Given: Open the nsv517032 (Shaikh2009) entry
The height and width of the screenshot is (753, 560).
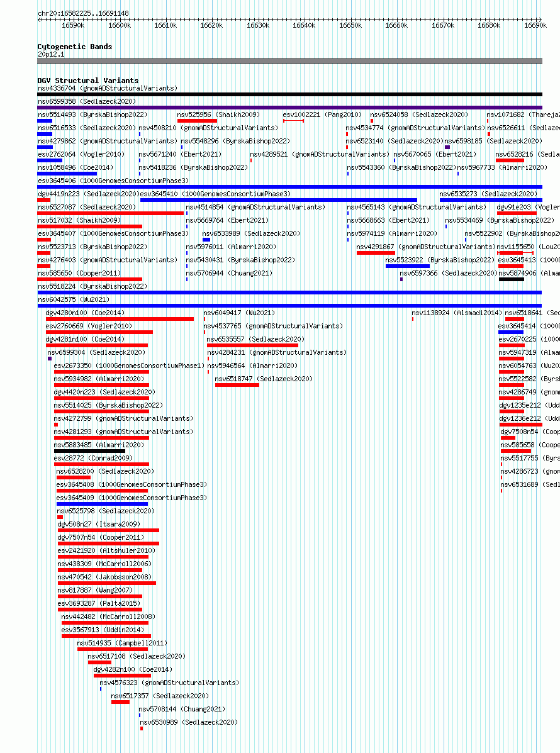Looking at the screenshot, I should coord(79,220).
